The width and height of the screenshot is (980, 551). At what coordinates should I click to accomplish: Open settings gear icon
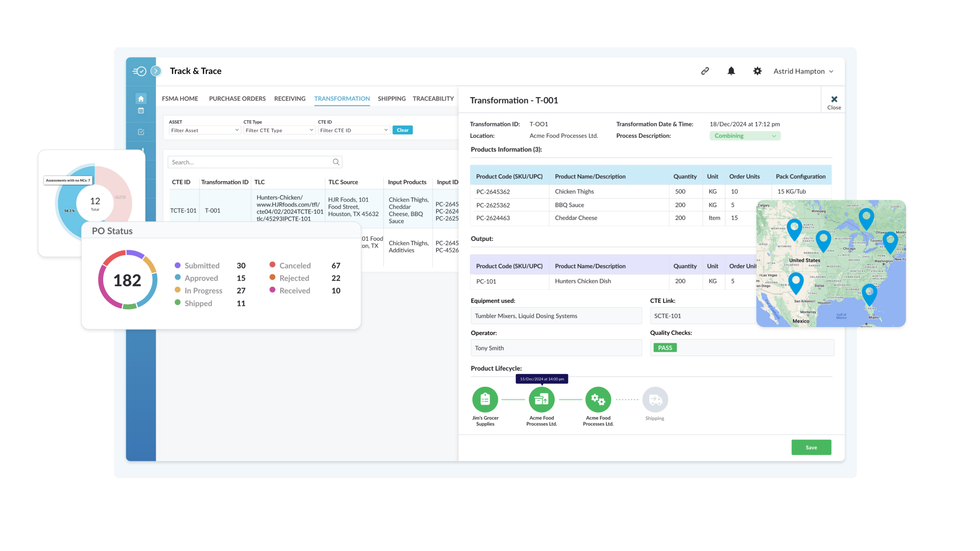(757, 71)
